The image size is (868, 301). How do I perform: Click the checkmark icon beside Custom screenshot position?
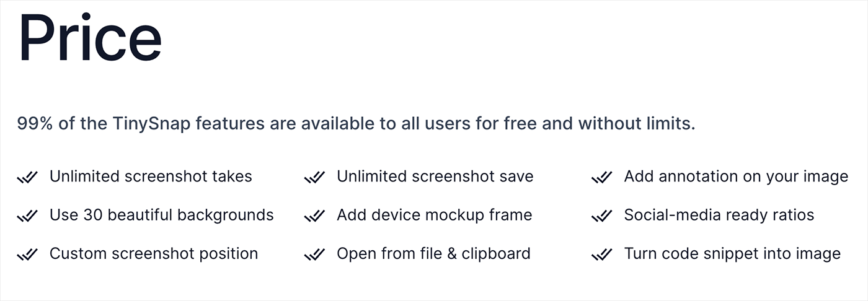pyautogui.click(x=27, y=254)
